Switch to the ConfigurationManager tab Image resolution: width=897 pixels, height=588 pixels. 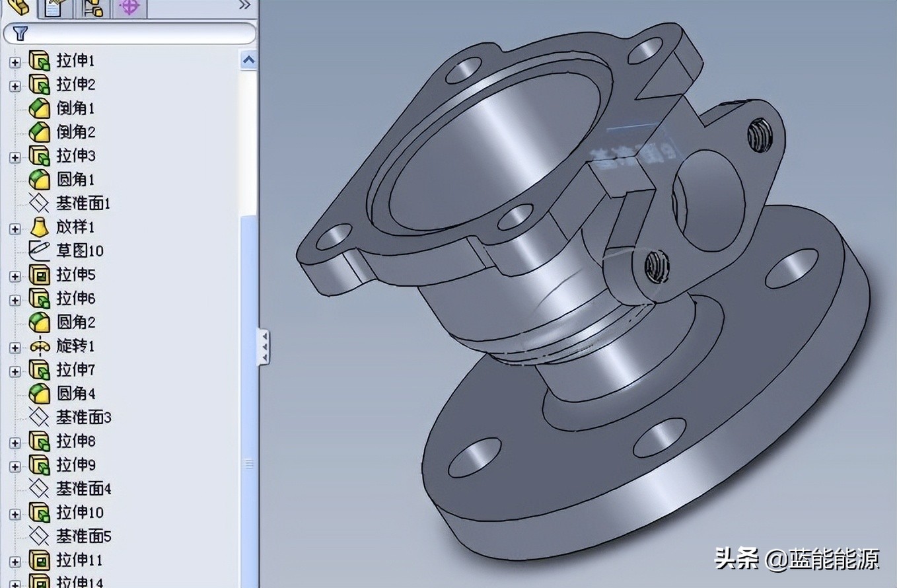point(92,7)
